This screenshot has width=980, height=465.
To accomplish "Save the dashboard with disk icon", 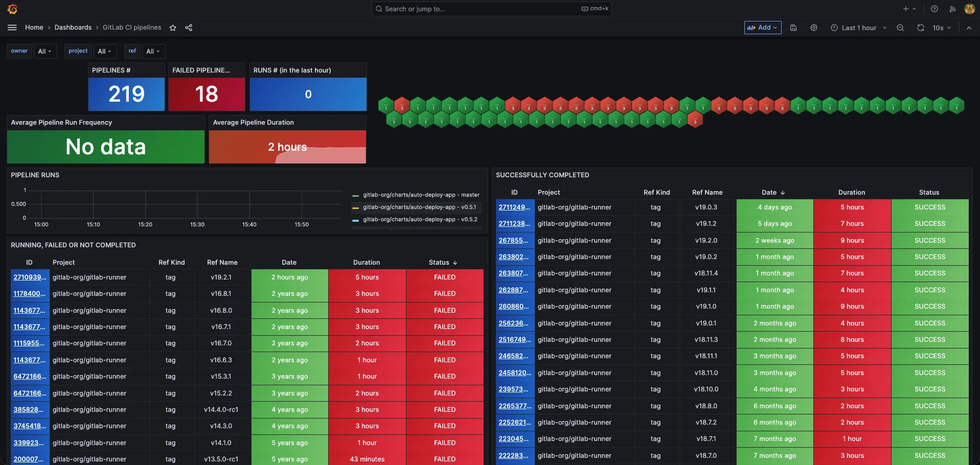I will pos(793,28).
